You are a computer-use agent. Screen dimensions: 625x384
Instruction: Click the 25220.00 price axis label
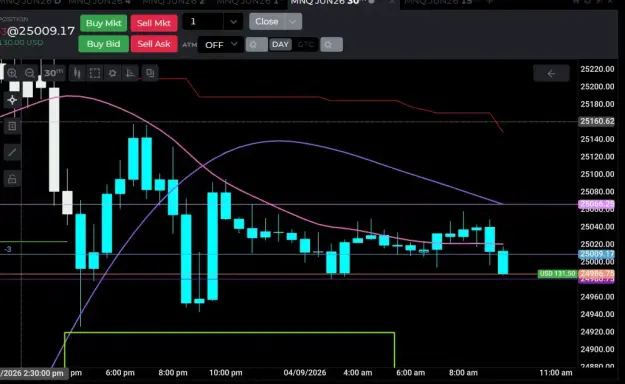597,69
